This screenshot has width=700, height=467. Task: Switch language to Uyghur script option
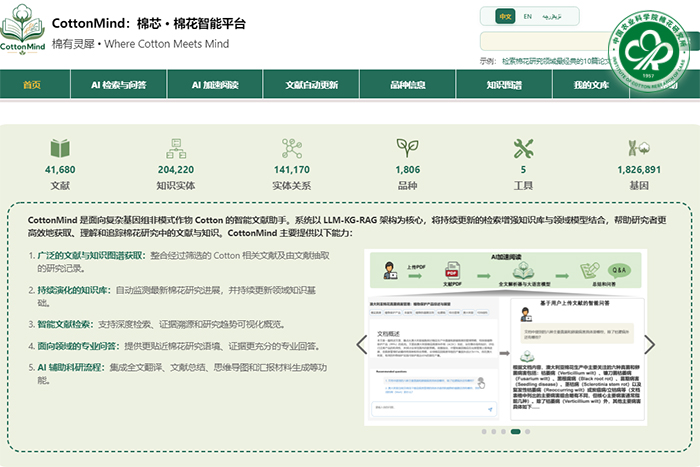coord(552,17)
